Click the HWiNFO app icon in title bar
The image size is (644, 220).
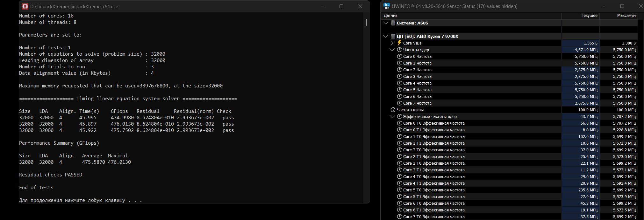click(387, 6)
